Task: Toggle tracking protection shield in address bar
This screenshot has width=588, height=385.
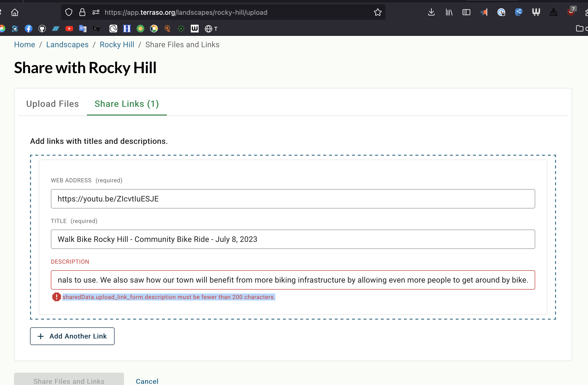Action: [x=69, y=12]
